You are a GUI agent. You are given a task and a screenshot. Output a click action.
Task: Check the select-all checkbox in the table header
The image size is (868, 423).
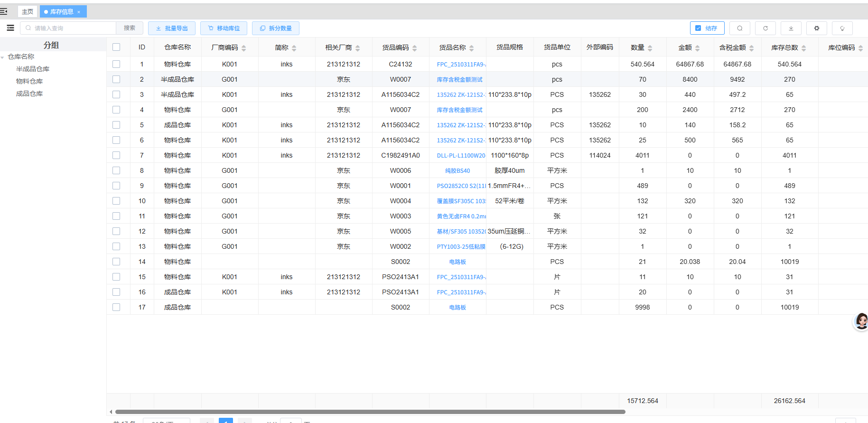[x=116, y=47]
